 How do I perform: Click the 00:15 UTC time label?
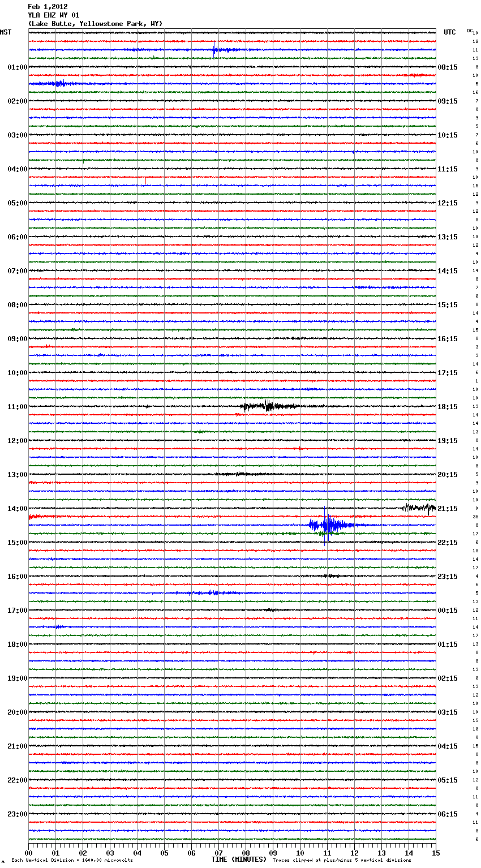(448, 611)
